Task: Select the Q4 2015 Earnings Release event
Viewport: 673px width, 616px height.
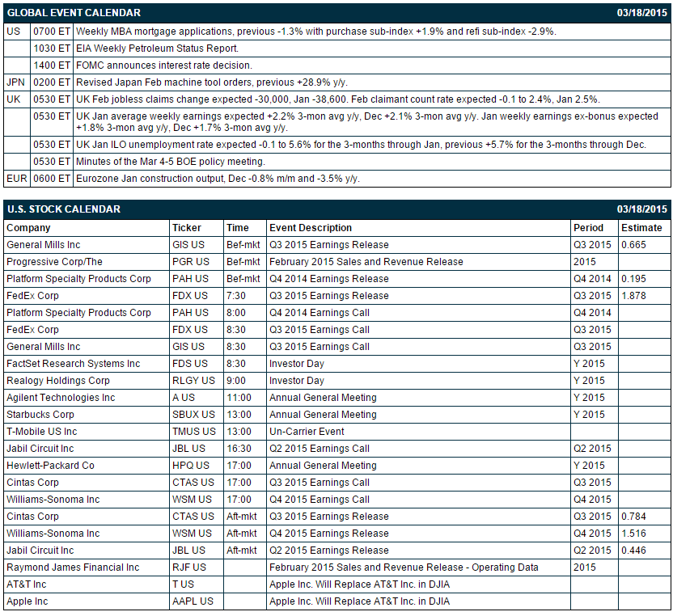Action: (x=328, y=534)
